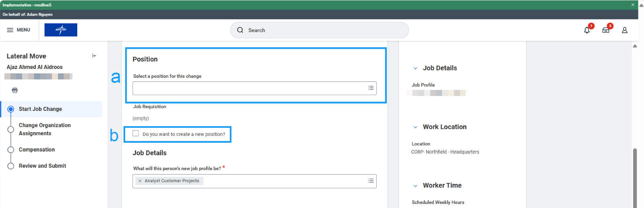Collapse the Worker Time section chevron

[415, 186]
